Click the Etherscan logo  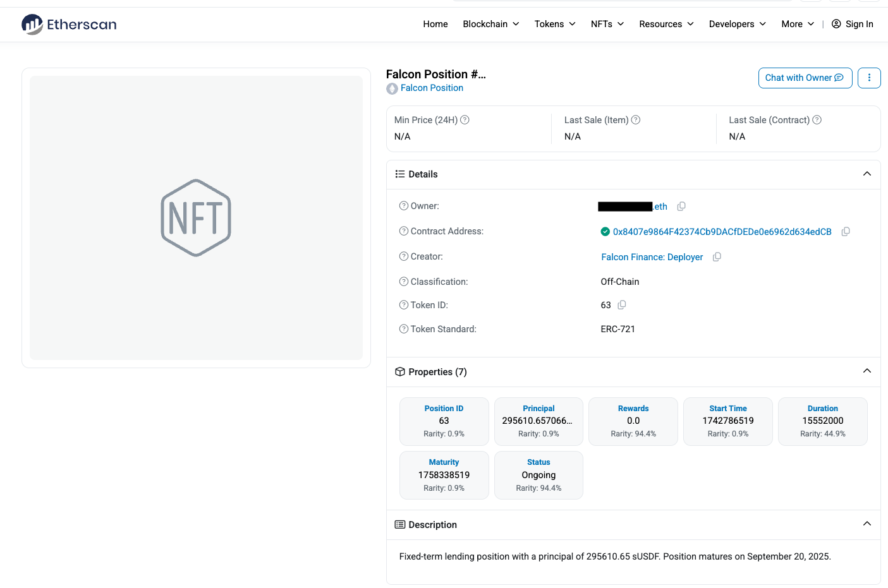69,25
